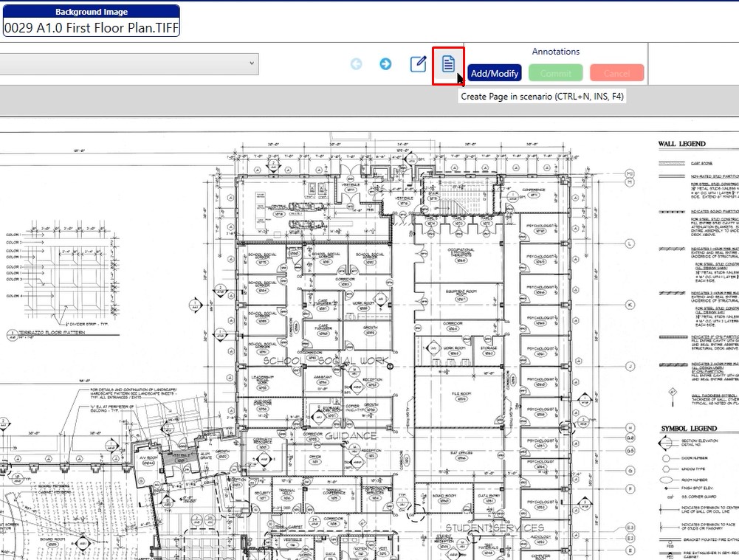The height and width of the screenshot is (560, 739).
Task: Click the File Room on the floor plan
Action: (461, 395)
